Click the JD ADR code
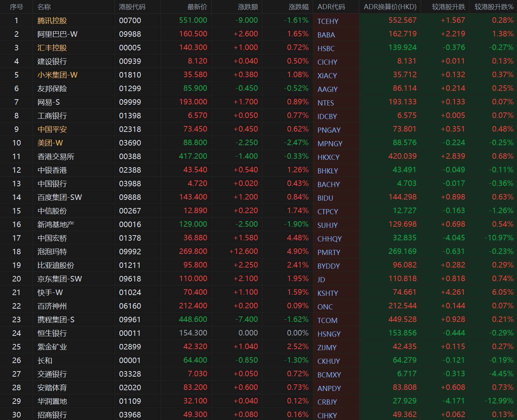The image size is (517, 420). coord(321,280)
